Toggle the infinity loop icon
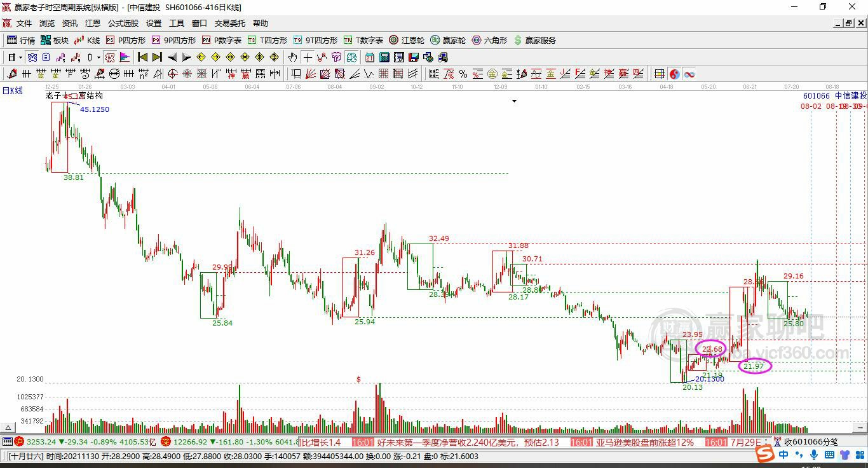The height and width of the screenshot is (468, 868). (x=689, y=74)
